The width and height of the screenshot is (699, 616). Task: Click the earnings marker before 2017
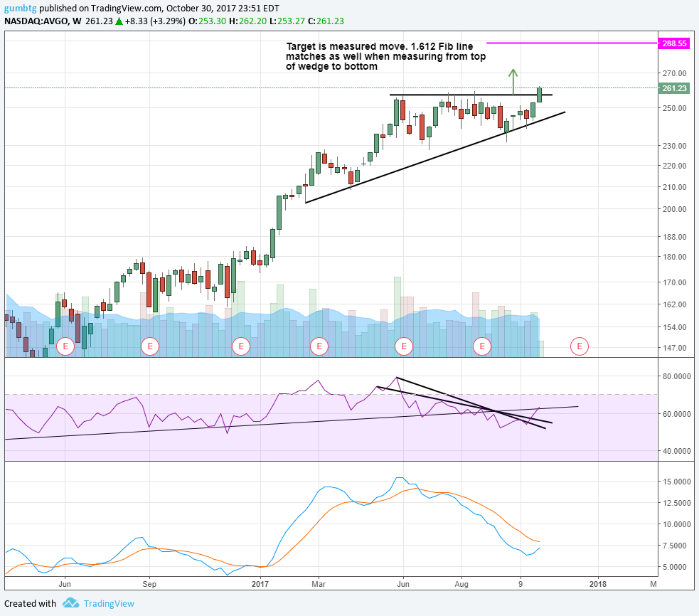[241, 346]
